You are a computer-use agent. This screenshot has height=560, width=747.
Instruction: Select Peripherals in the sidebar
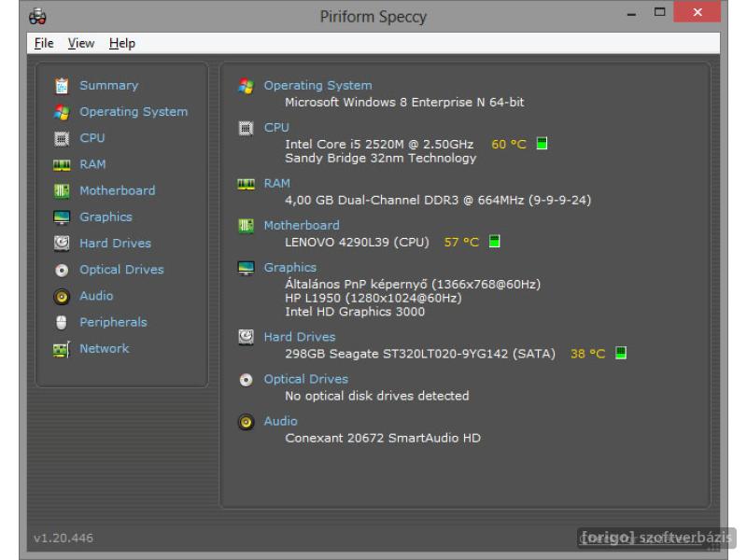click(x=113, y=322)
